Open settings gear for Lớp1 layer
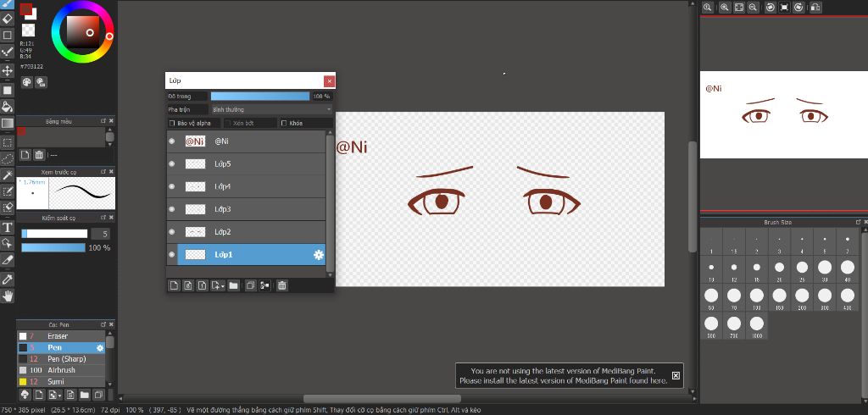The image size is (868, 415). click(x=319, y=254)
